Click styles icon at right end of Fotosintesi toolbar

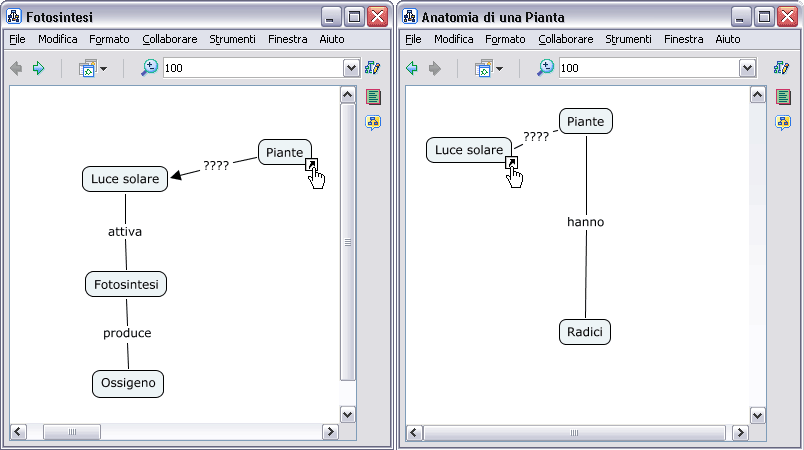(373, 68)
